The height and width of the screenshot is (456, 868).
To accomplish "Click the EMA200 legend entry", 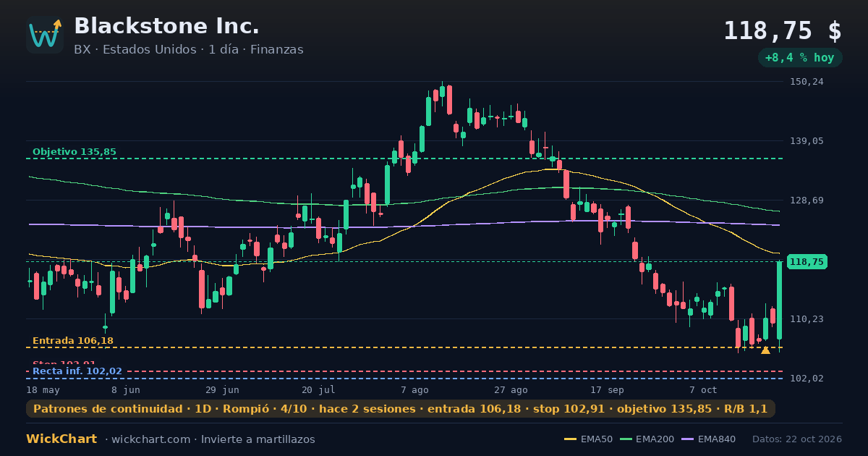I will pos(647,439).
